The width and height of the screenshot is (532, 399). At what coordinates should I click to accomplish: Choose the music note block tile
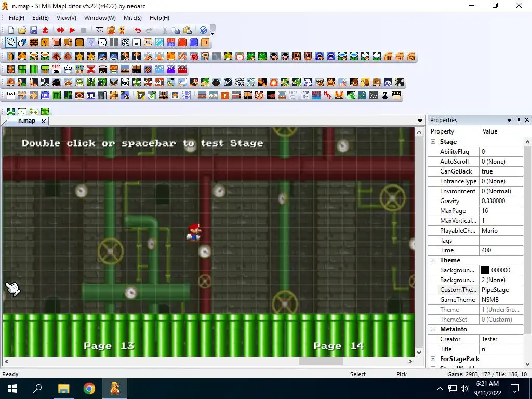(x=137, y=43)
